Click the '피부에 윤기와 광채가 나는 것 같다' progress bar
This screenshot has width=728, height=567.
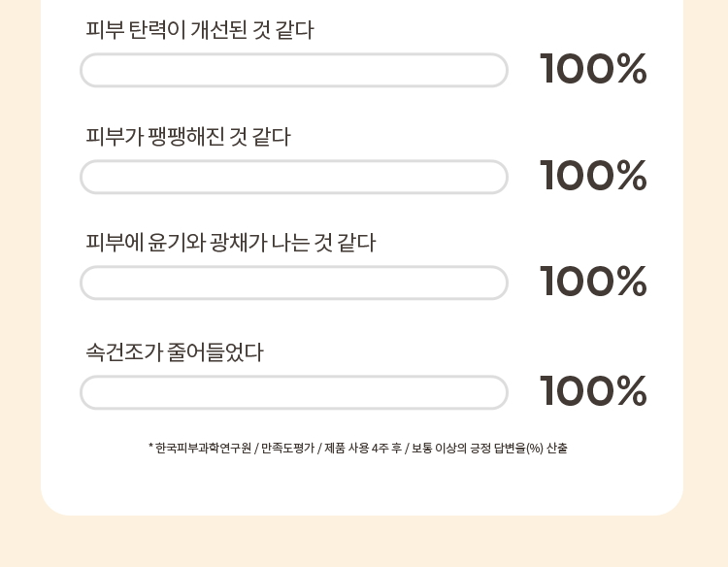293,283
